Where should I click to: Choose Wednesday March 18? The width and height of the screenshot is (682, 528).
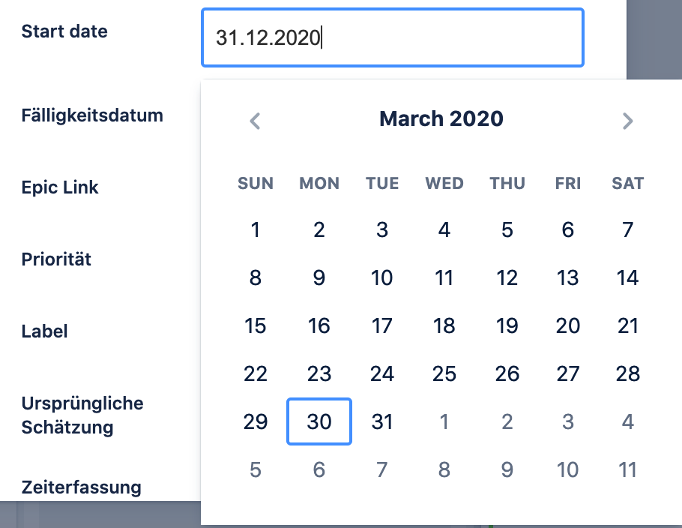coord(444,326)
